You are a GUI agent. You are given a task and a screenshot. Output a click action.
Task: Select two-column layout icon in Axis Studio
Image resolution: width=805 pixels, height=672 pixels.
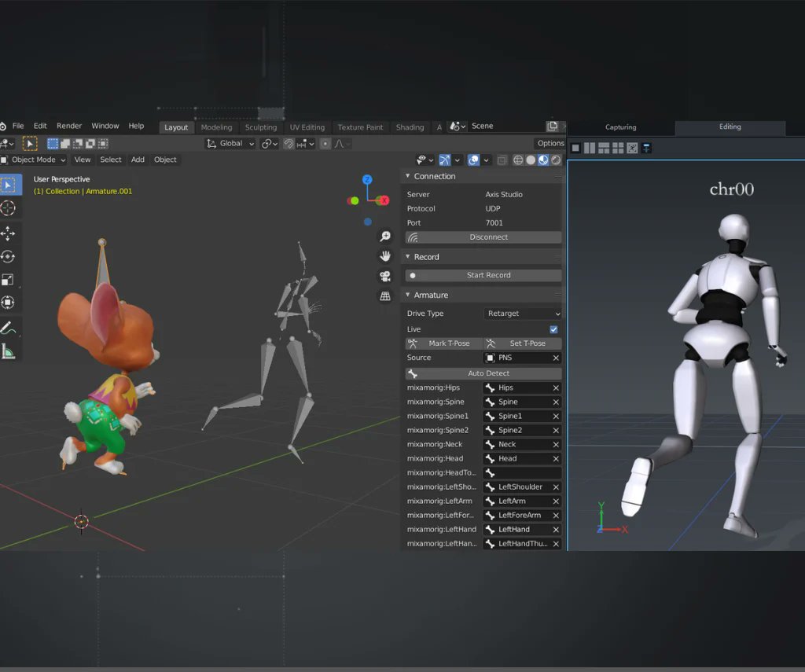(x=590, y=149)
